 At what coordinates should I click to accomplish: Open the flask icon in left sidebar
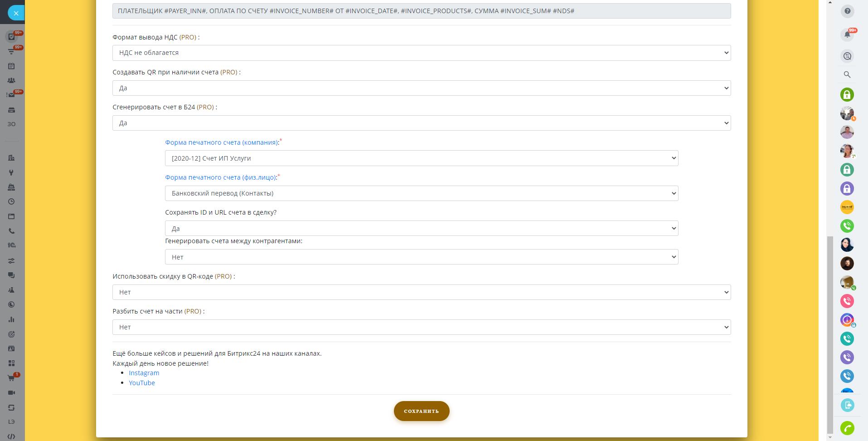(11, 290)
